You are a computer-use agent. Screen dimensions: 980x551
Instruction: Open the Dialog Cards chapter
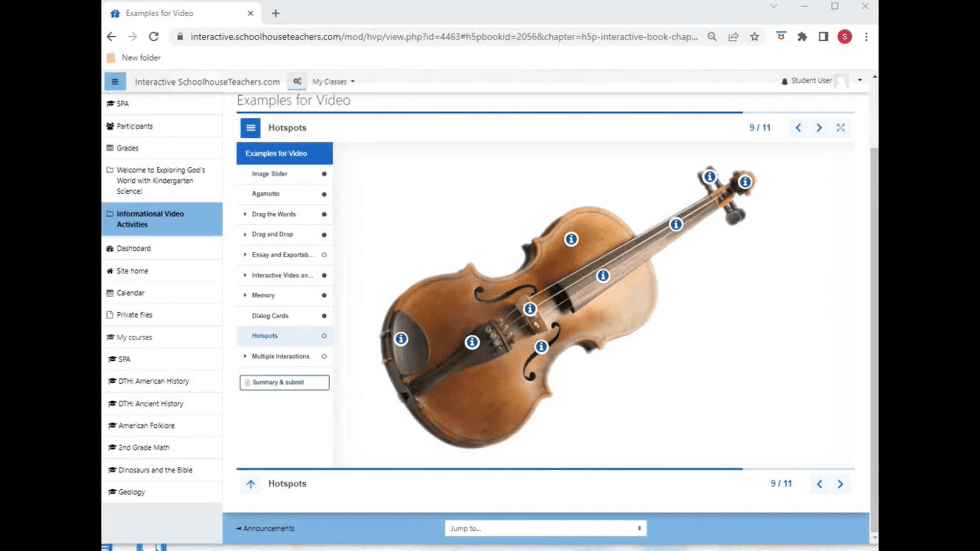(284, 316)
